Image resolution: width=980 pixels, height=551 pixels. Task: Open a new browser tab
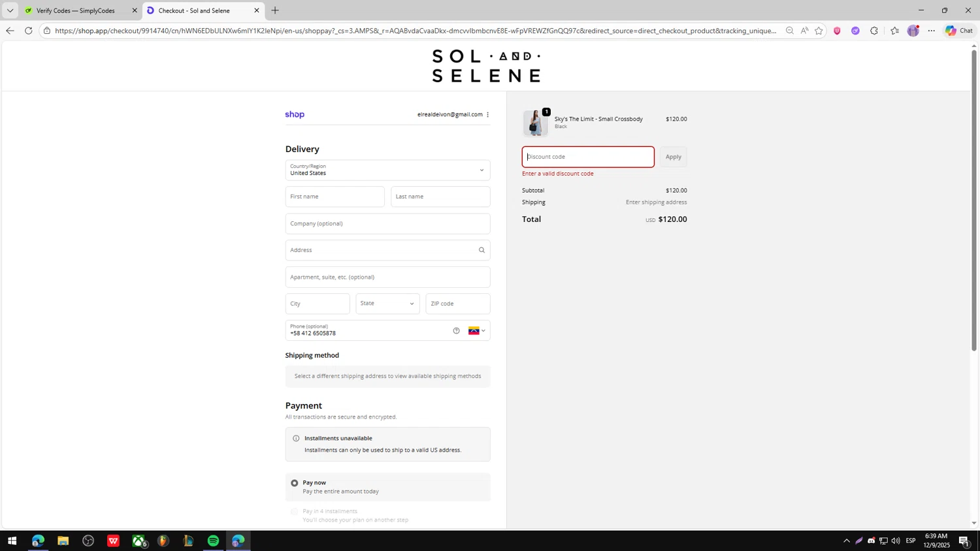275,10
